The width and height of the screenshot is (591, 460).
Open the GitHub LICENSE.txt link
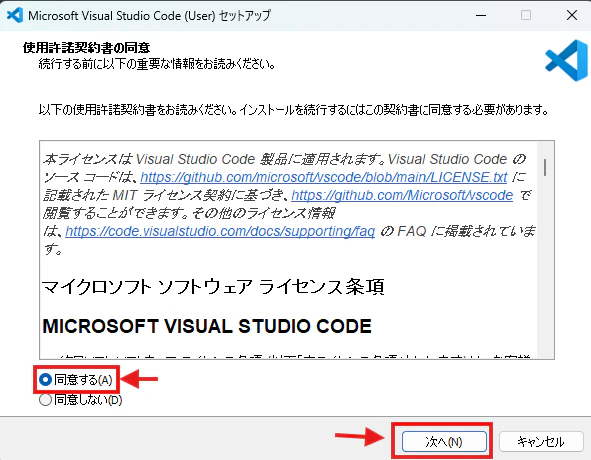pos(324,177)
